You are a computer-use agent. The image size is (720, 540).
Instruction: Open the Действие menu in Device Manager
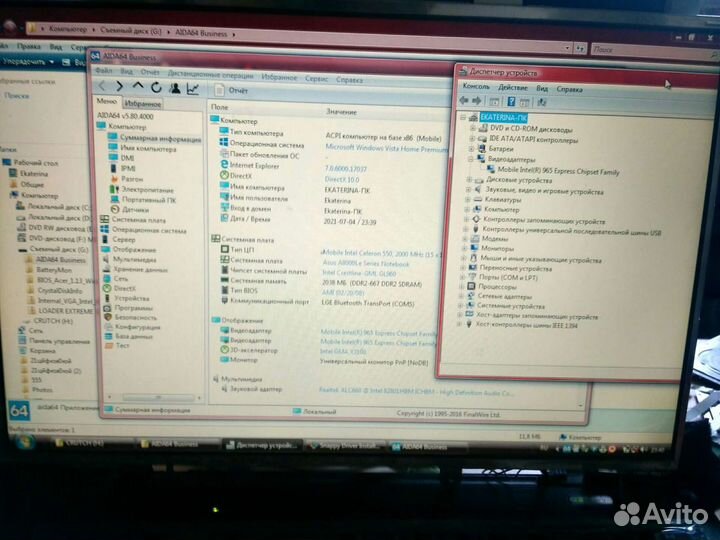coord(512,87)
